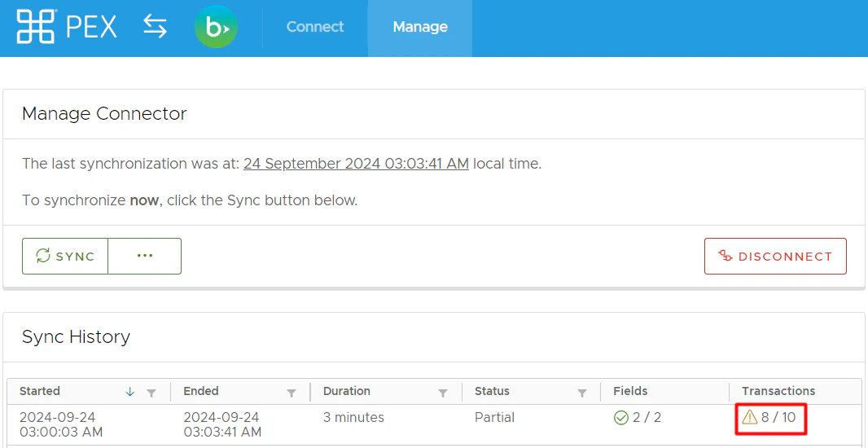
Task: Click the PEX logo
Action: (x=67, y=26)
